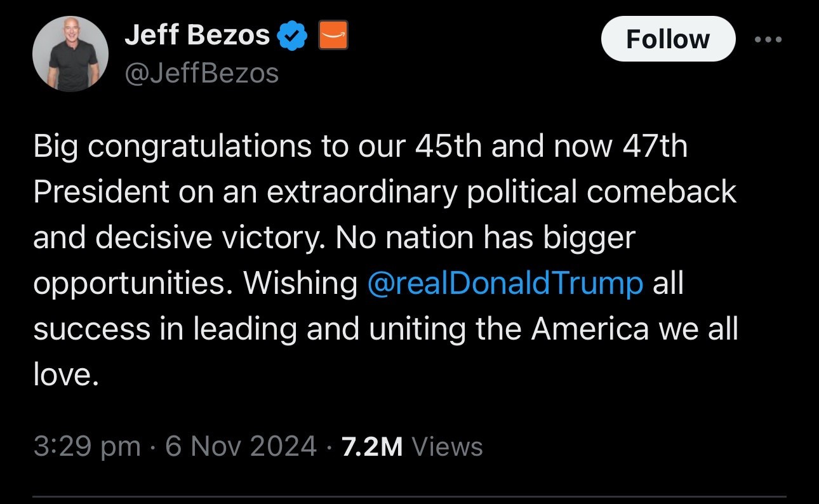Open Jeff Bezos's profile picture

point(70,54)
